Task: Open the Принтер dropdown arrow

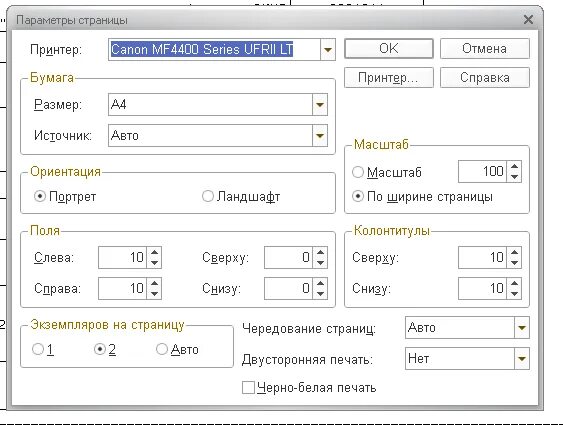Action: (x=327, y=50)
